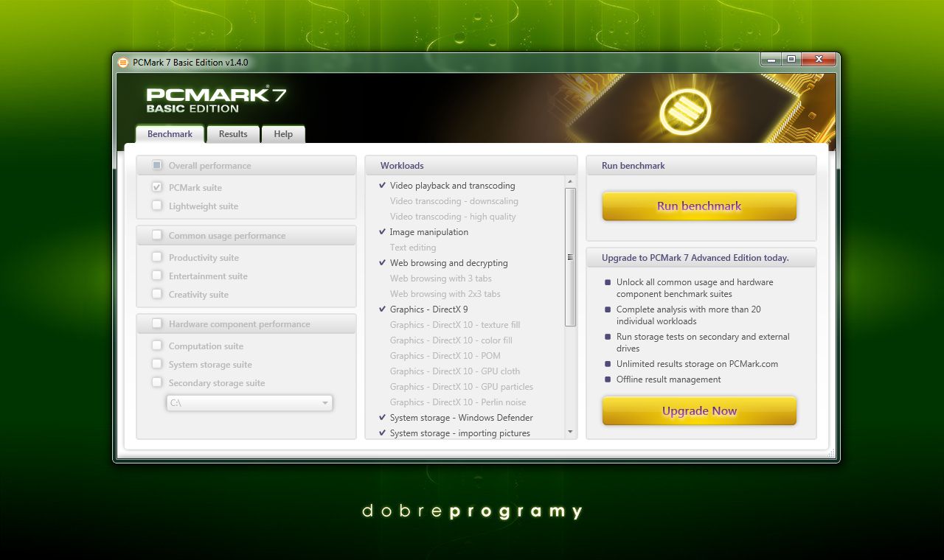944x560 pixels.
Task: Select Graphics - DirectX 10 - POM
Action: pos(445,356)
